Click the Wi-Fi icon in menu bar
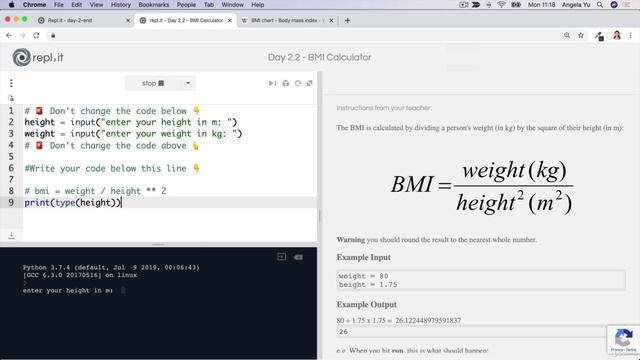Viewport: 640px width, 360px height. [501, 5]
